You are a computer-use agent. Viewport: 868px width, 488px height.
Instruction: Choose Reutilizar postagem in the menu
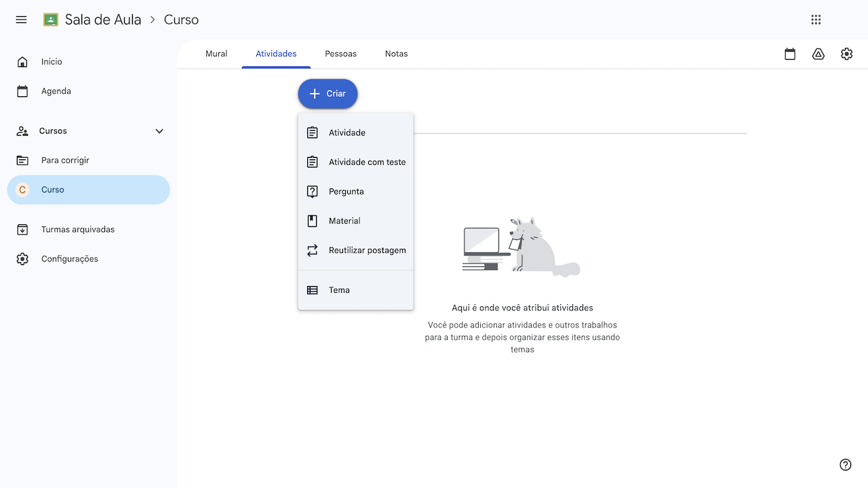pos(367,250)
